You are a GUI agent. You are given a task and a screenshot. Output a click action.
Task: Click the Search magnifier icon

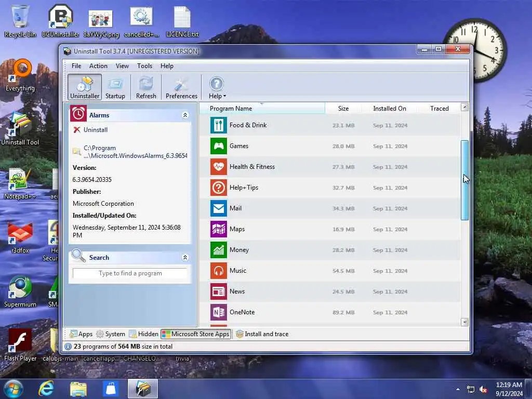coord(78,256)
